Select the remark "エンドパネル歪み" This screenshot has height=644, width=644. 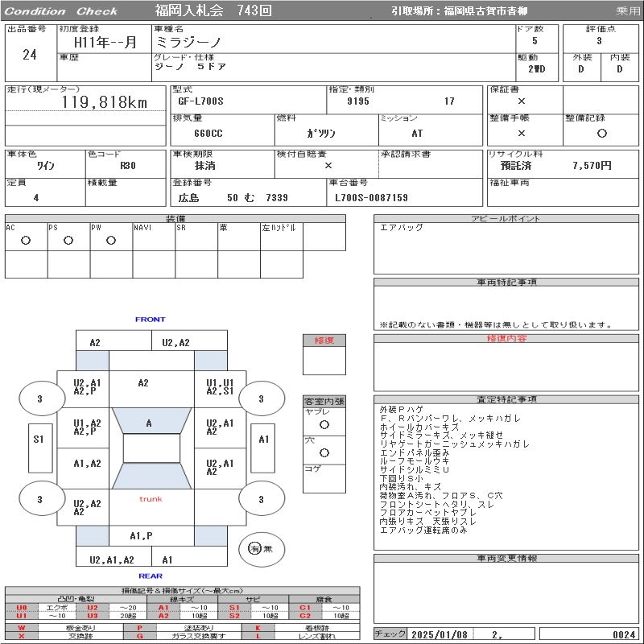[415, 452]
